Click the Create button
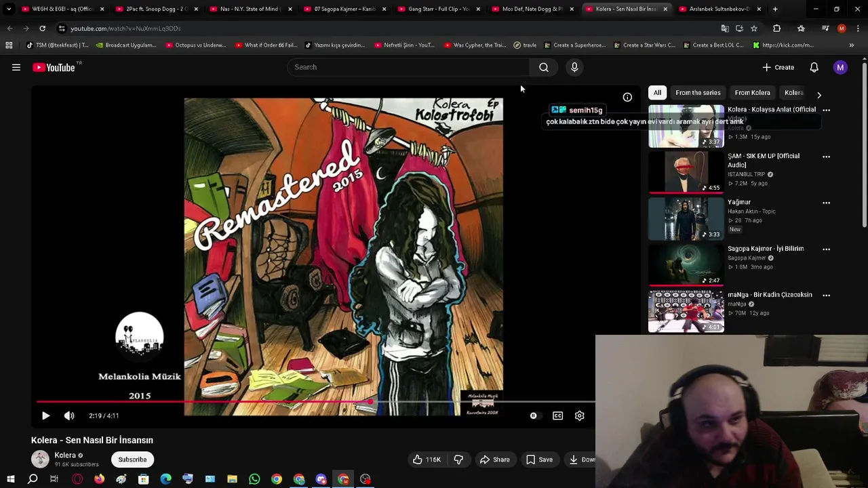This screenshot has width=868, height=488. tap(778, 67)
